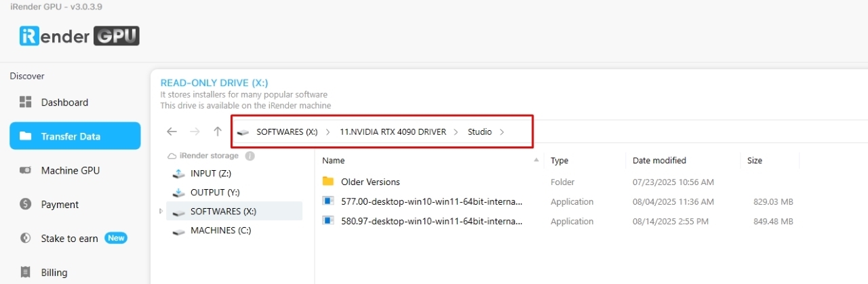
Task: Select the 580.97 driver installer file
Action: coord(431,221)
